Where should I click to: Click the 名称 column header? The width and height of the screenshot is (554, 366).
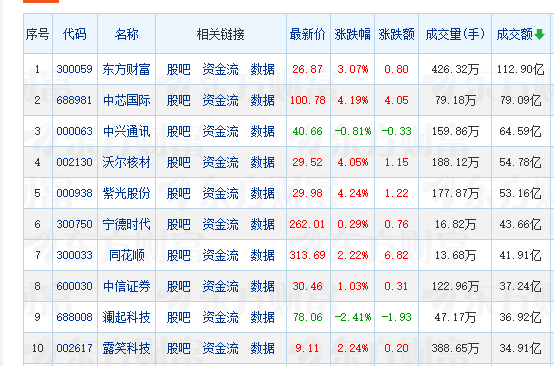[126, 35]
